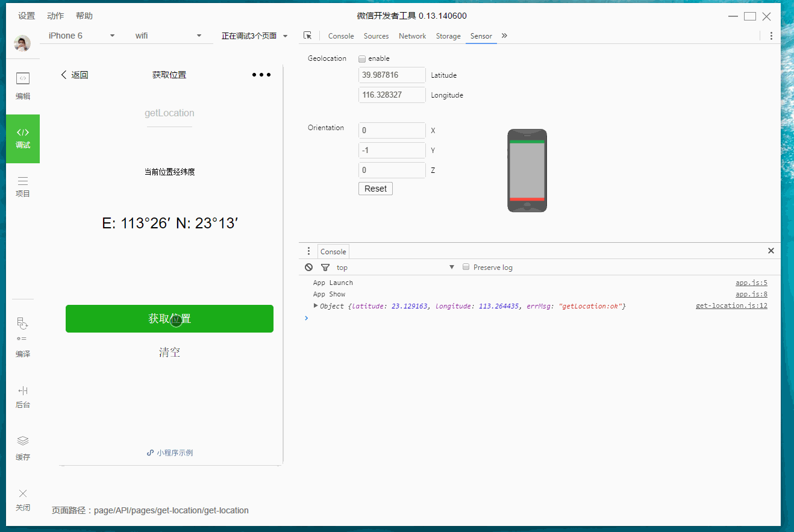Image resolution: width=794 pixels, height=532 pixels.
Task: Expand the logged Object in console
Action: (316, 306)
